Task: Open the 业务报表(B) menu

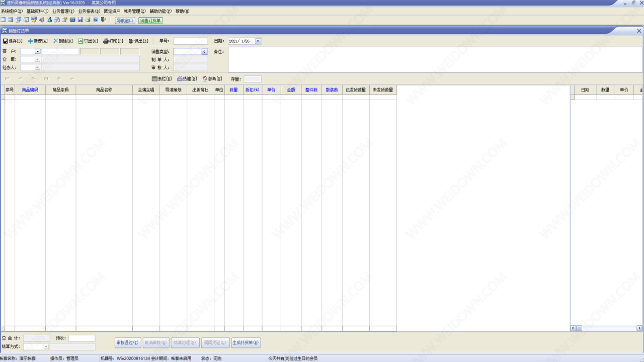Action: pos(89,11)
